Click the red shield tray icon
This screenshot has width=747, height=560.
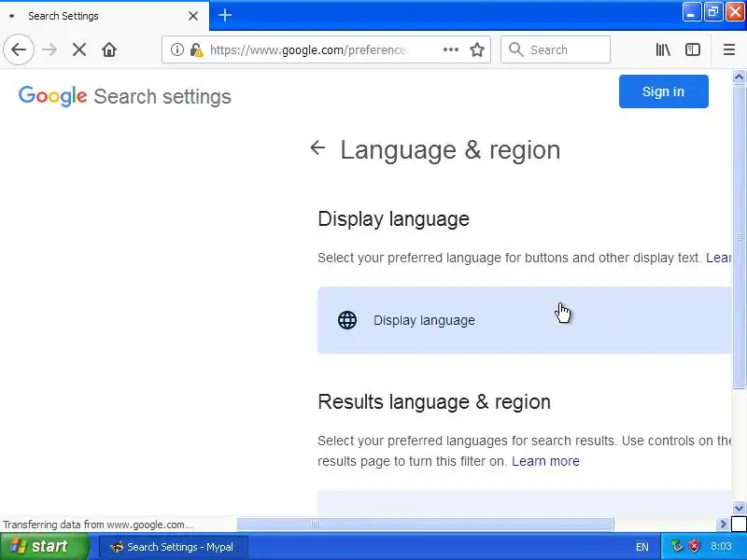694,546
